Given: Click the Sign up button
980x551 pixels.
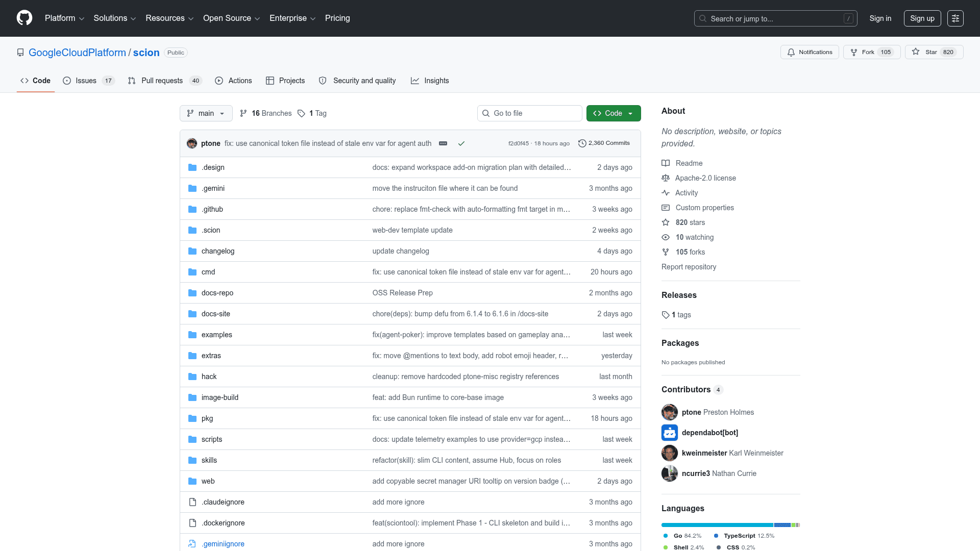Looking at the screenshot, I should point(922,18).
